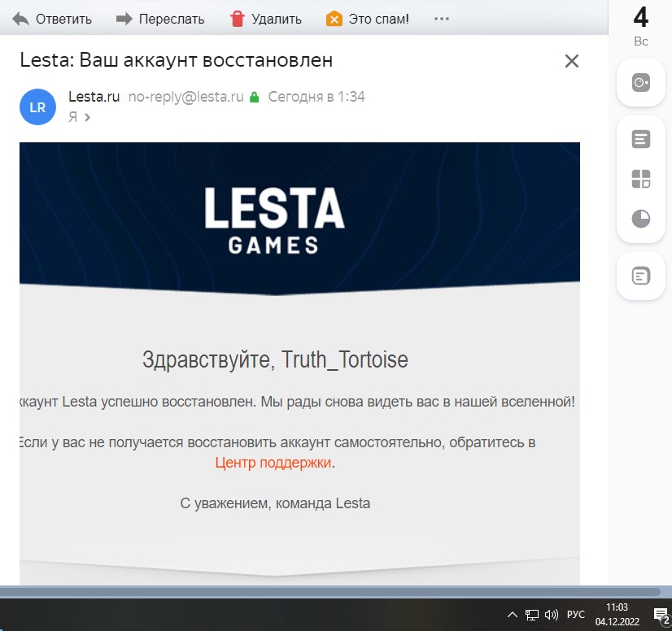The image size is (672, 631).
Task: Click the Lesta Games banner logo
Action: (x=274, y=220)
